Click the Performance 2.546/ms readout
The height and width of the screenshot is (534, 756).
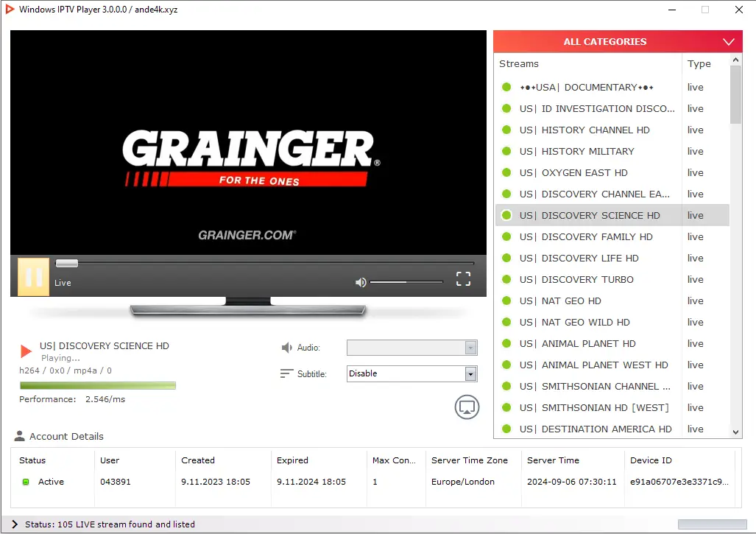tap(72, 399)
